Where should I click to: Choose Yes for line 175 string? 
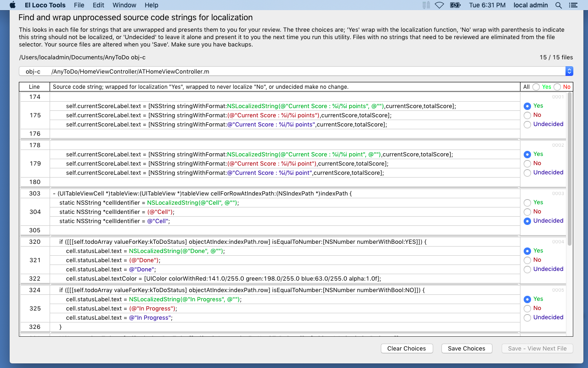click(x=527, y=106)
